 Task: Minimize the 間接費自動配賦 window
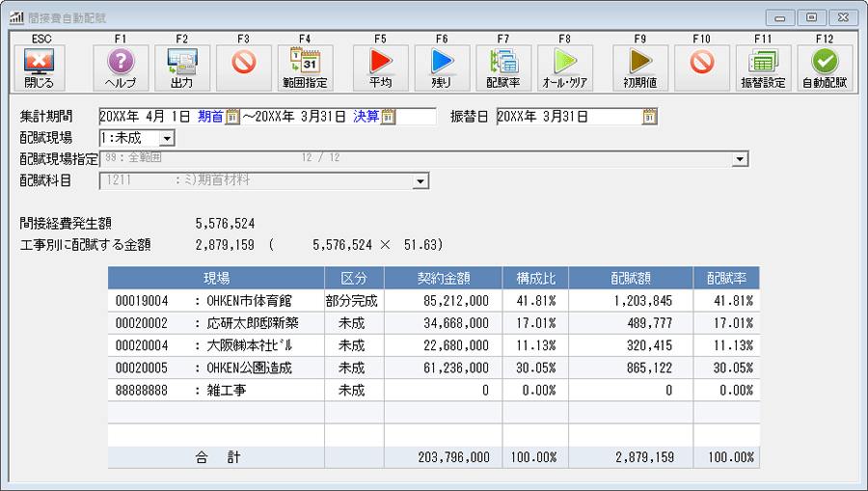780,17
